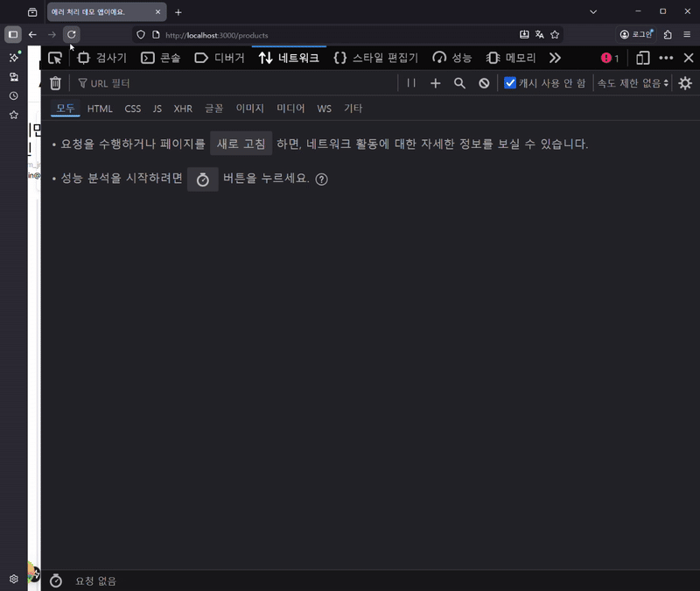
Task: Open request blocking panel icon
Action: coord(484,83)
